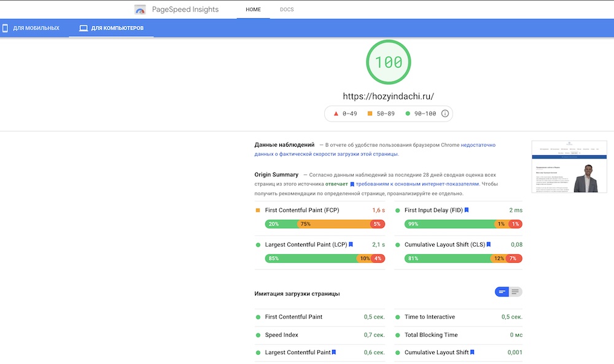Click bookmark icon beside lab Cumulative Layout Shift 0,001
The image size is (614, 364).
pyautogui.click(x=472, y=352)
